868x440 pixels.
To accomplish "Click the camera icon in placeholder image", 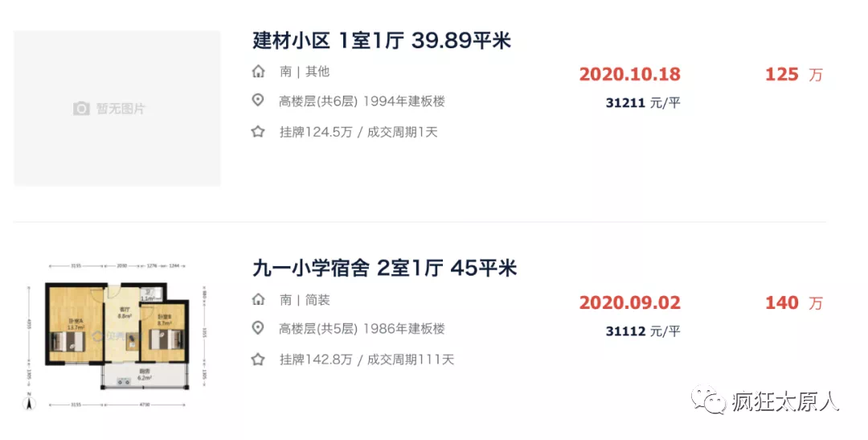I will coord(81,109).
